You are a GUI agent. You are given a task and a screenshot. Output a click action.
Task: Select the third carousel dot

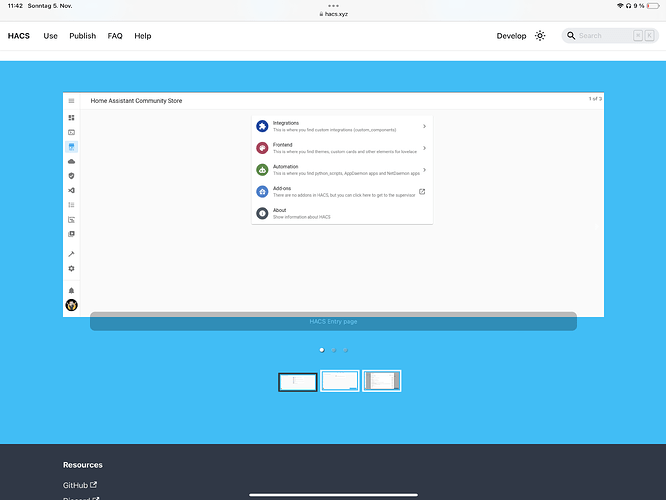(346, 350)
